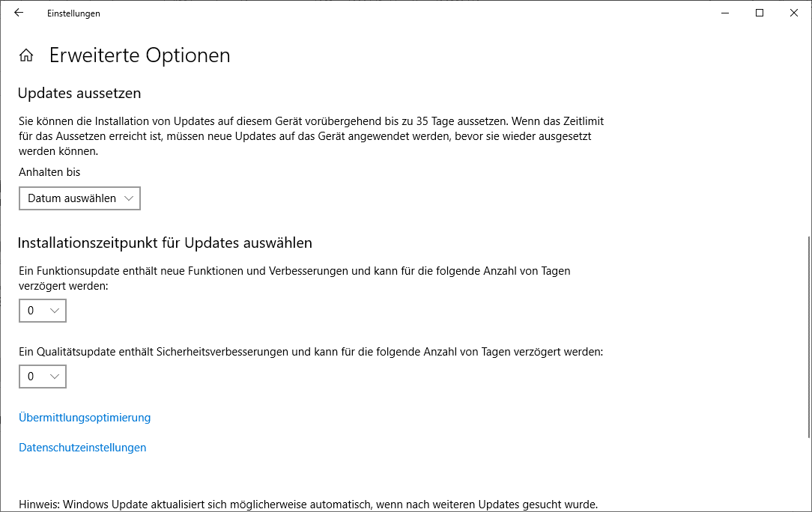Minimize the Einstellungen window
Image resolution: width=812 pixels, height=512 pixels.
(724, 13)
